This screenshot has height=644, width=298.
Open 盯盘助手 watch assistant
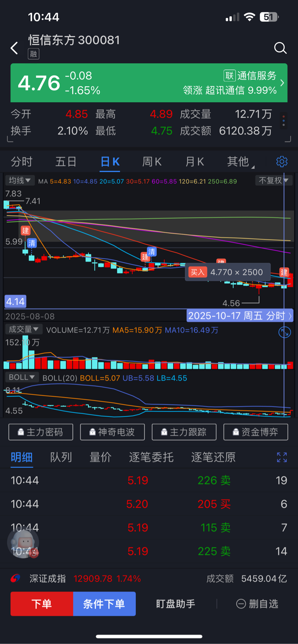click(x=175, y=604)
